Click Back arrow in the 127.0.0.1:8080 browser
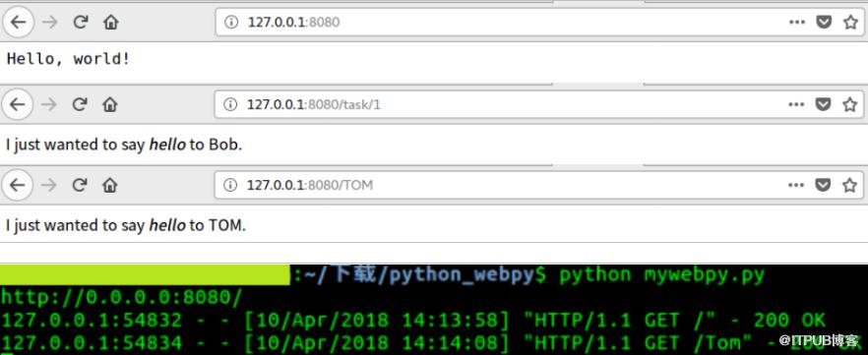The image size is (868, 355). [19, 22]
